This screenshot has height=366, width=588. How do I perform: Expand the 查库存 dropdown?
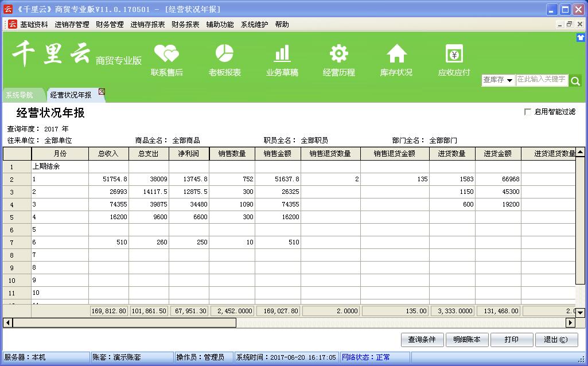click(497, 80)
